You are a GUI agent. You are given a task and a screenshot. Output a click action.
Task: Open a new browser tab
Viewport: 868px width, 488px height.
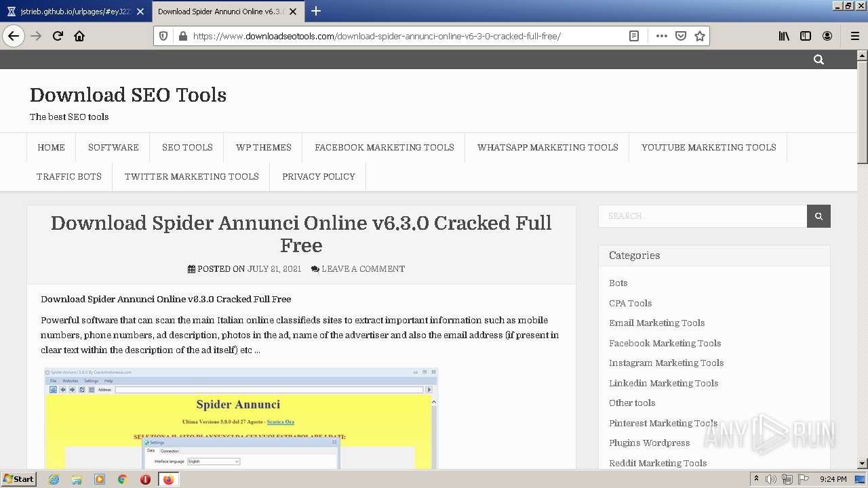point(316,11)
